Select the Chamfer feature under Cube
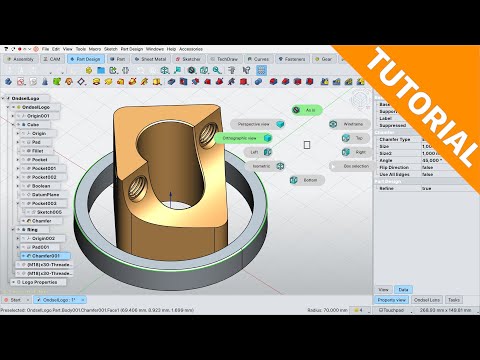The image size is (480, 360). [x=42, y=221]
